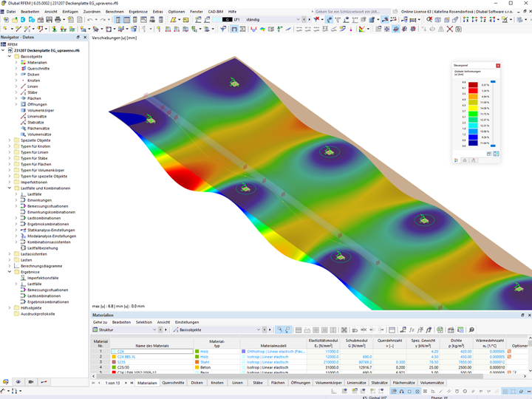The image size is (532, 399).
Task: Select the C24 material name cell
Action: click(x=152, y=352)
